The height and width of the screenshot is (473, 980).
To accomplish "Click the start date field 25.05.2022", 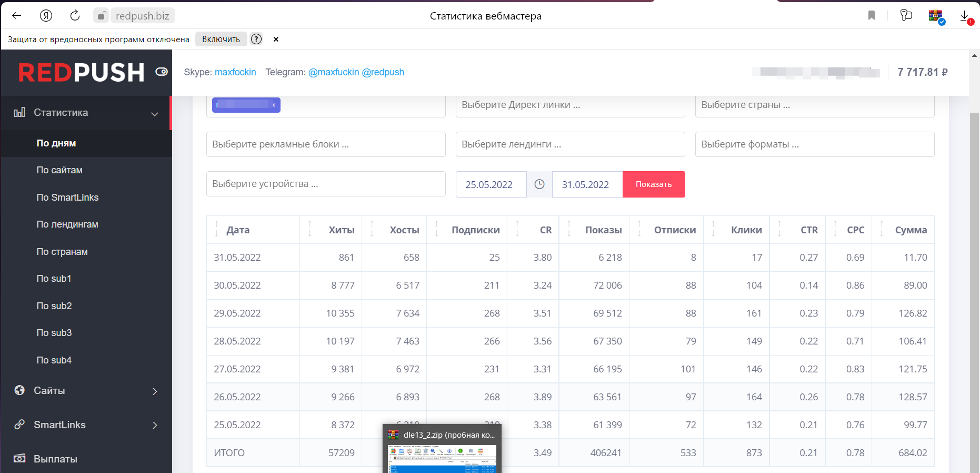I will pyautogui.click(x=489, y=185).
